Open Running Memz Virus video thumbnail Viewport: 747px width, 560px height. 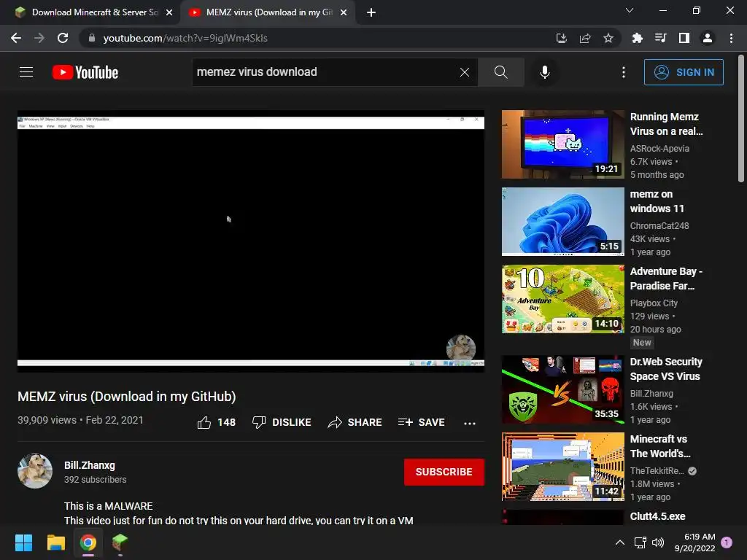[562, 144]
